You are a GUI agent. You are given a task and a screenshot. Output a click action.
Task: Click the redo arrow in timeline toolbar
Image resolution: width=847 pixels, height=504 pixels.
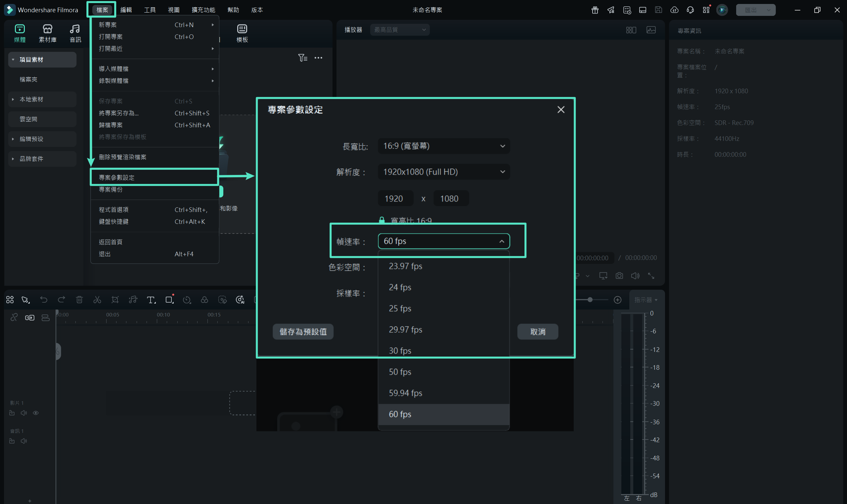[62, 300]
